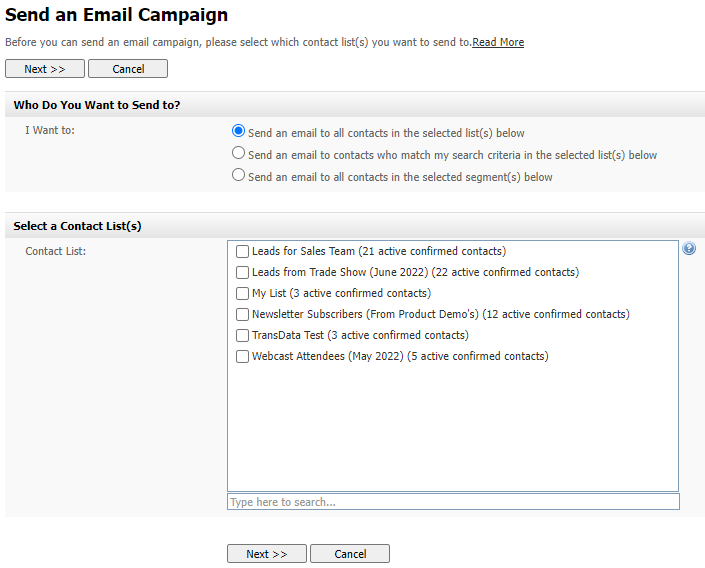Screen dimensions: 705x568
Task: Select the TransData Test checkbox
Action: (x=243, y=335)
